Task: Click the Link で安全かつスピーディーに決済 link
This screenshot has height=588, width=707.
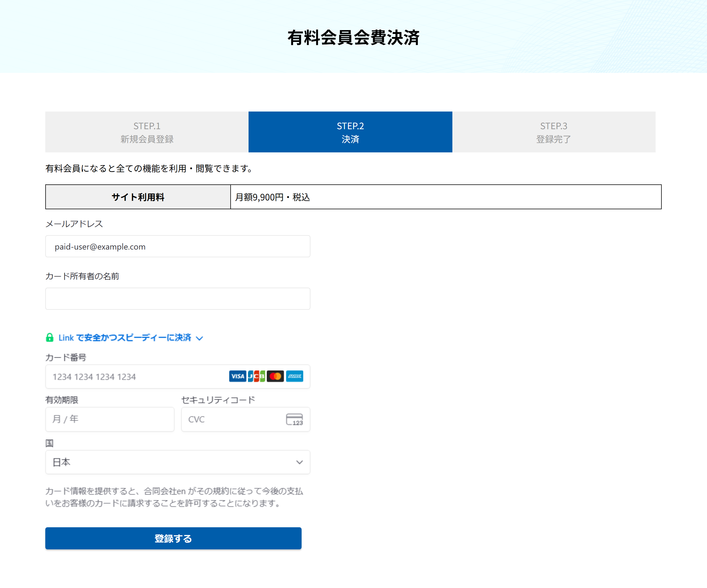Action: point(125,338)
